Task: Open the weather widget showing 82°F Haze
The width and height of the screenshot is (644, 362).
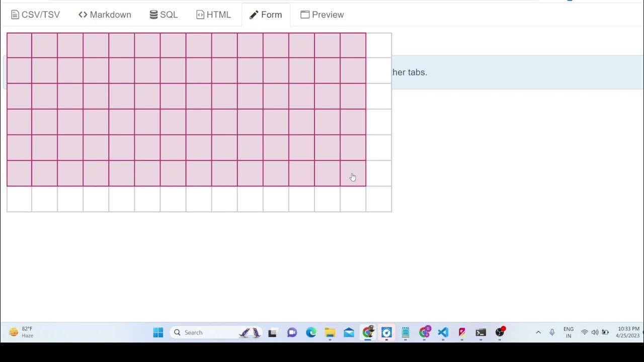Action: tap(21, 332)
